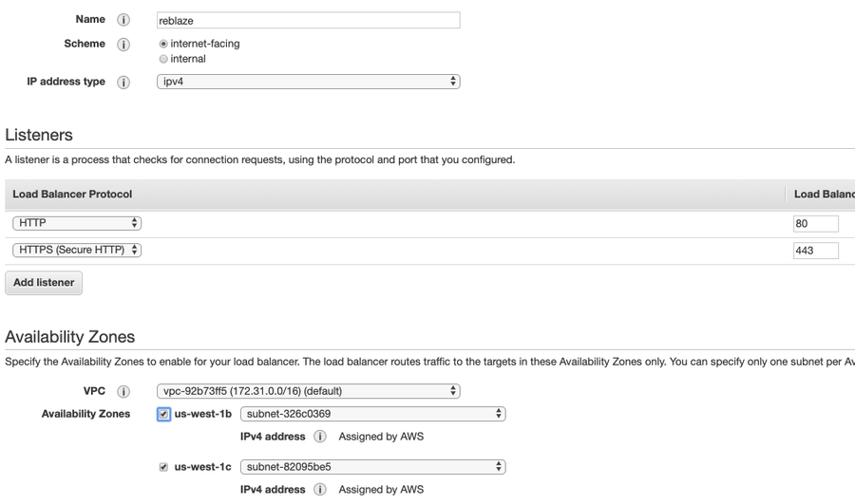Click the port field showing 80
The image size is (855, 504).
(815, 224)
